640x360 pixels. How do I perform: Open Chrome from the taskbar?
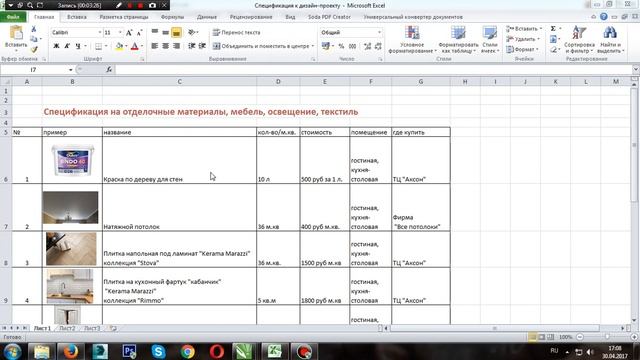(x=187, y=351)
